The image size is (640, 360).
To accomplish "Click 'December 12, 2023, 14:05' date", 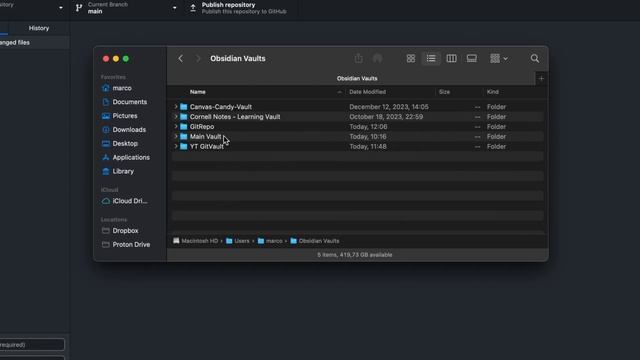I will [389, 107].
